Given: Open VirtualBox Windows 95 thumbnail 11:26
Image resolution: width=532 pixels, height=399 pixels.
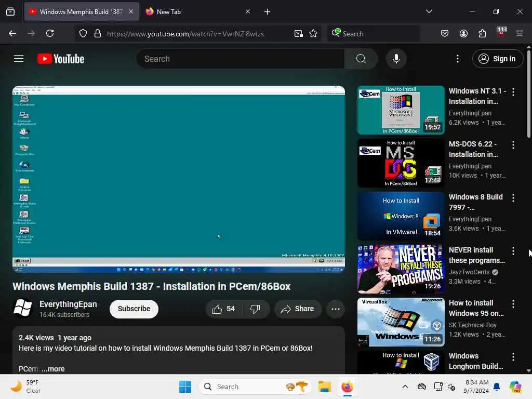Looking at the screenshot, I should pyautogui.click(x=401, y=322).
